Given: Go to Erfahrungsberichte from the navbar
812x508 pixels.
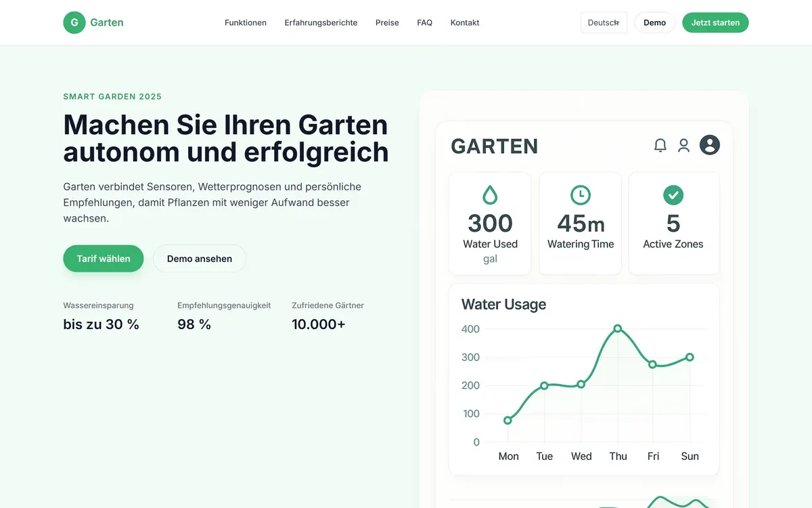Looking at the screenshot, I should coord(321,22).
